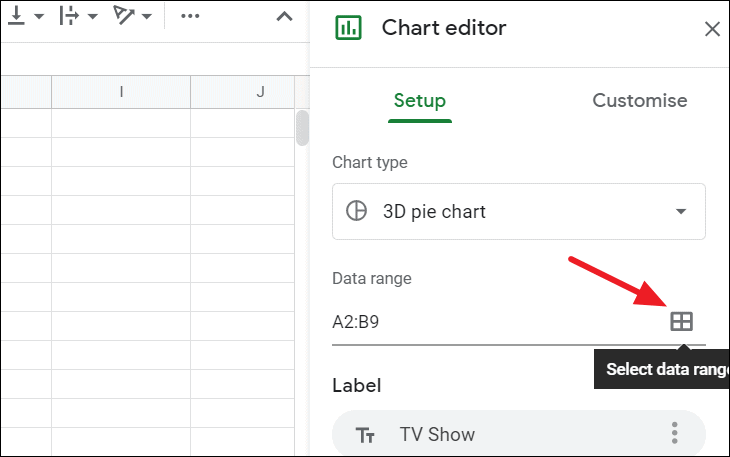Click the text type icon beside TV Show

pos(366,435)
